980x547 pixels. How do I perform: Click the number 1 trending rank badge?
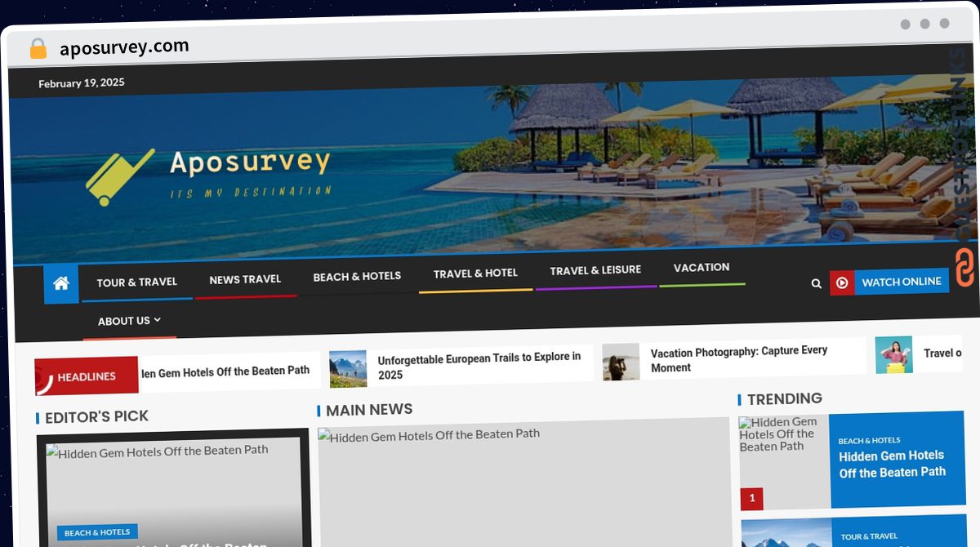tap(752, 498)
